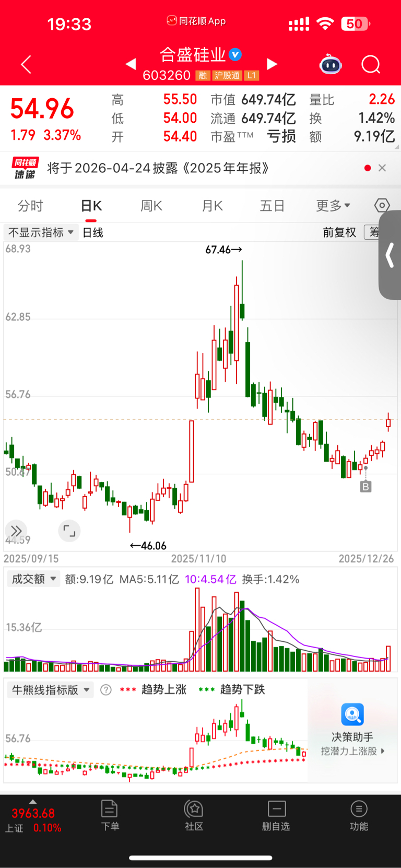Select the 月K tab
Viewport: 401px width, 868px height.
click(x=212, y=206)
